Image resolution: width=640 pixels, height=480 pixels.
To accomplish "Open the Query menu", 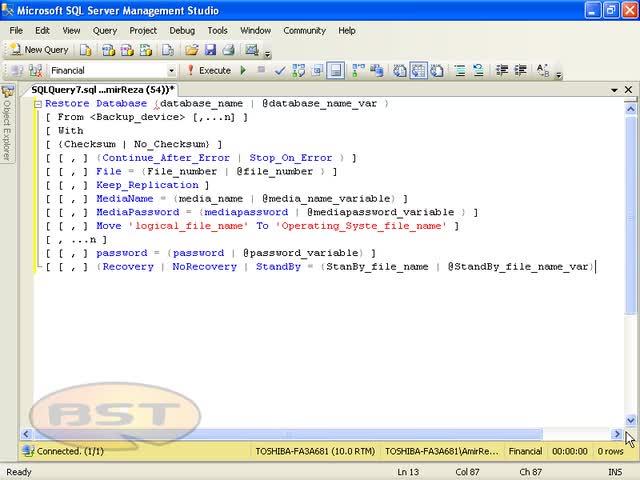I will [x=104, y=31].
